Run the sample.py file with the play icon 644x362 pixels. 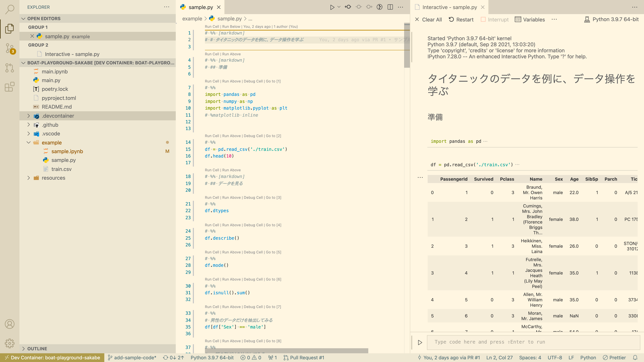[333, 7]
